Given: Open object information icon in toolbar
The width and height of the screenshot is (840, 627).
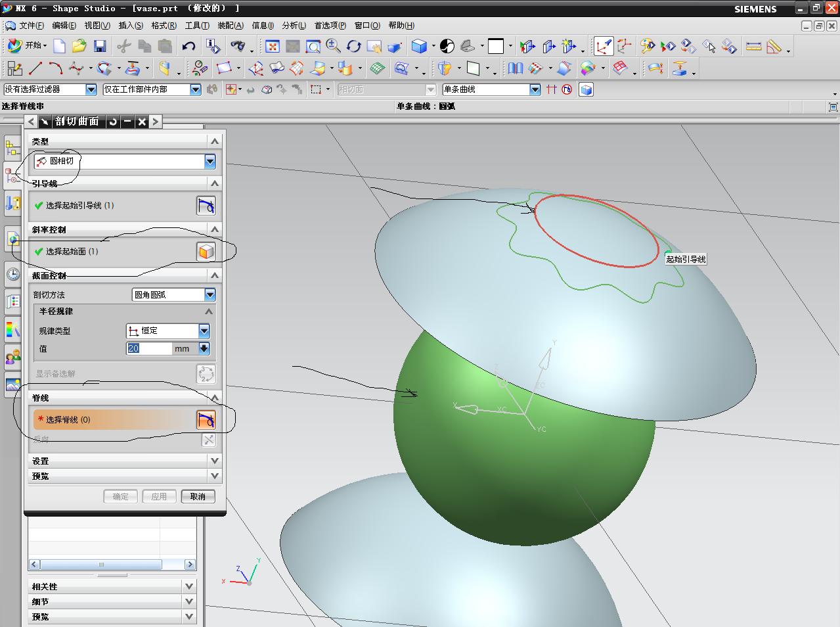Looking at the screenshot, I should click(x=213, y=46).
